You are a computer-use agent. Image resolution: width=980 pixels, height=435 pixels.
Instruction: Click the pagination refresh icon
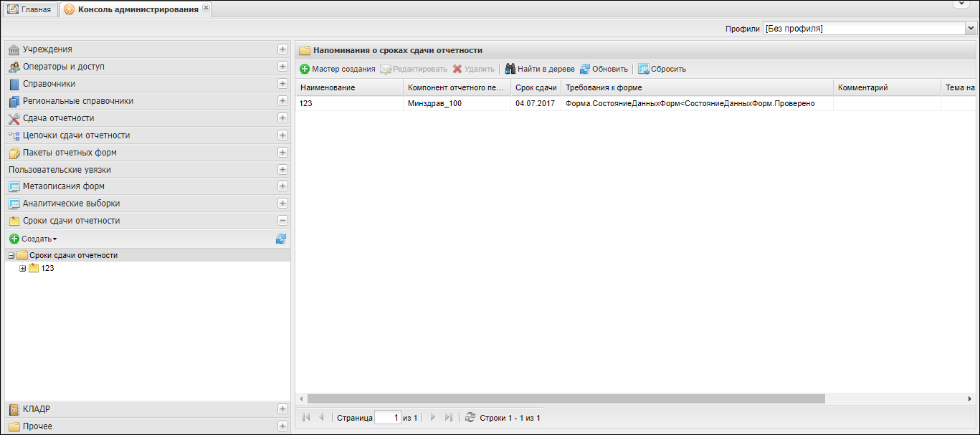(x=470, y=417)
